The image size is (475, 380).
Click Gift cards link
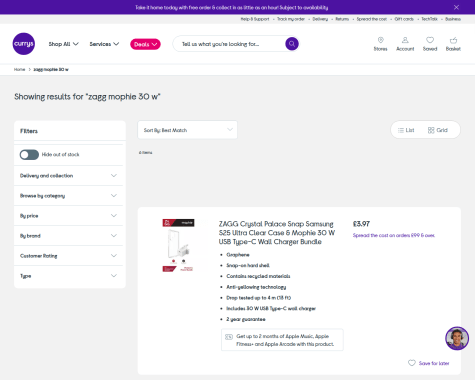404,19
